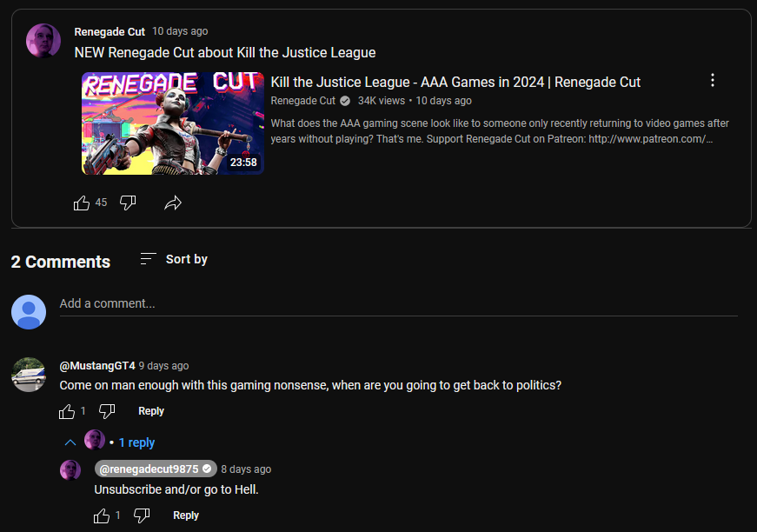Screen dimensions: 757x532
Task: Open the Kill the Justice League video title
Action: click(455, 82)
